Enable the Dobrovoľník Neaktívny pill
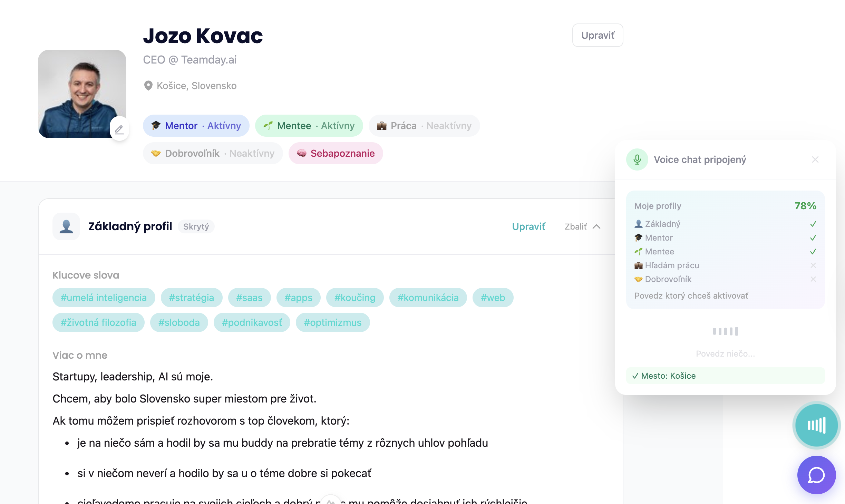The width and height of the screenshot is (845, 504). pyautogui.click(x=213, y=153)
